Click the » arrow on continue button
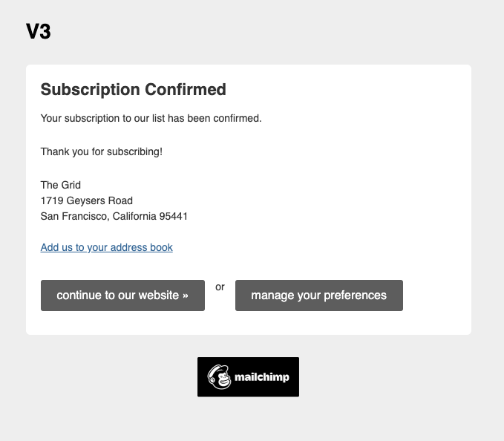Viewport: 504px width, 441px height. click(x=185, y=295)
